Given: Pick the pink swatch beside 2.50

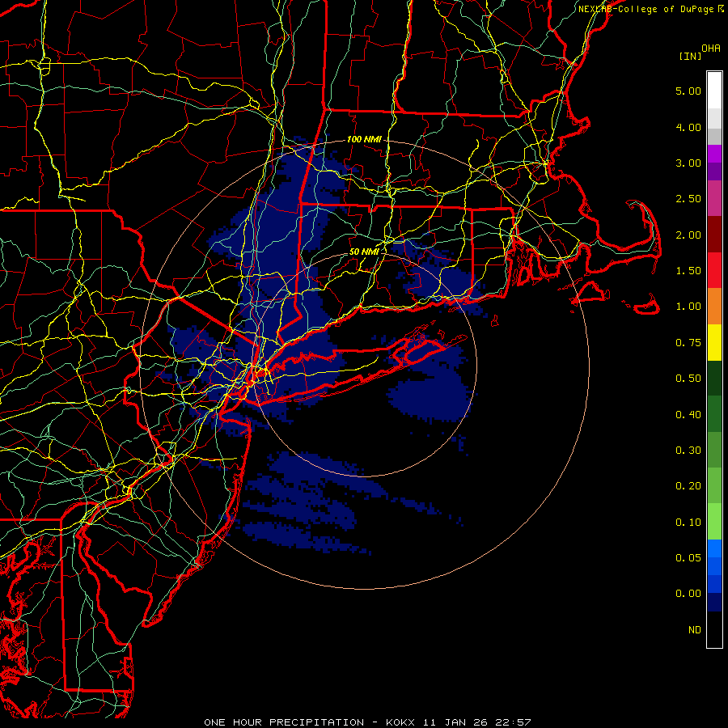Looking at the screenshot, I should 714,198.
